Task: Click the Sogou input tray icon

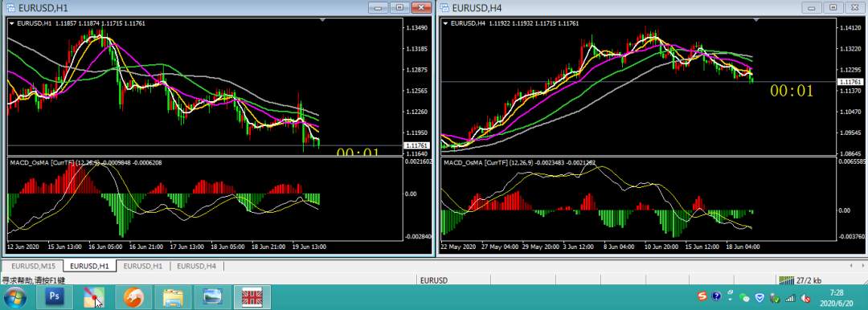Action: click(x=702, y=297)
